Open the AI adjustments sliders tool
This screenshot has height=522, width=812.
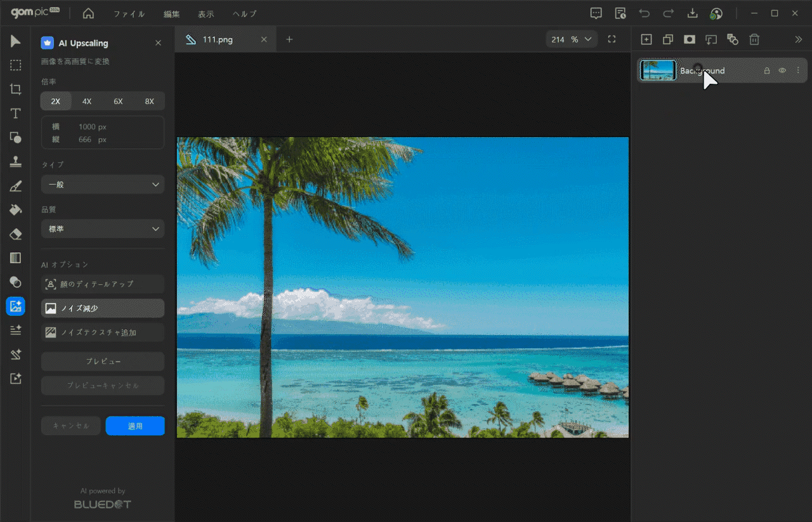pos(15,330)
